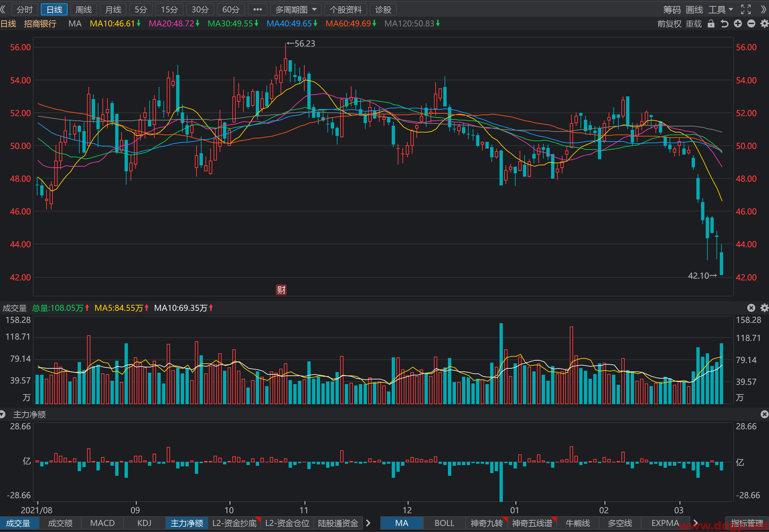Zoom out with the minus icon
Screen dimensions: 769x532
(751, 23)
